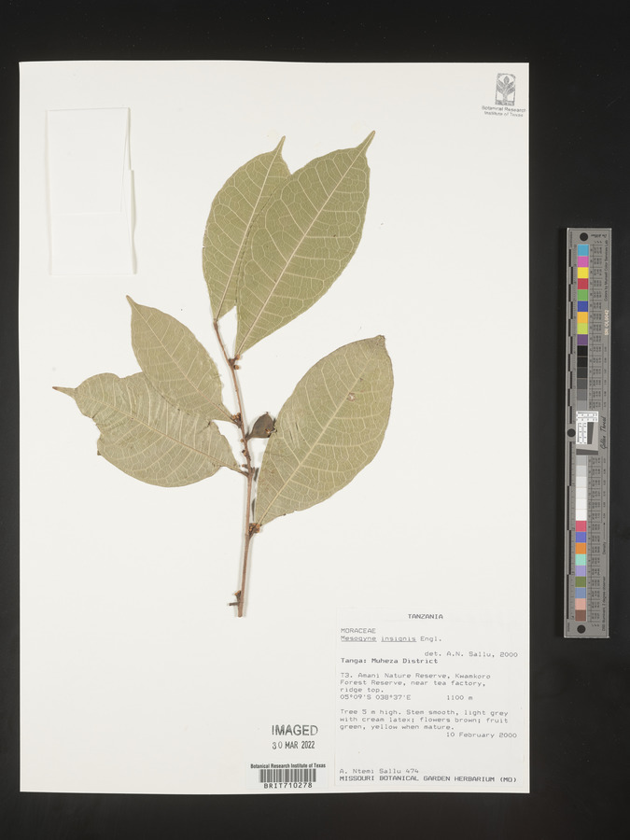Select the line det. A.N. Sallu, 2000
630x840 pixels.
click(x=471, y=654)
